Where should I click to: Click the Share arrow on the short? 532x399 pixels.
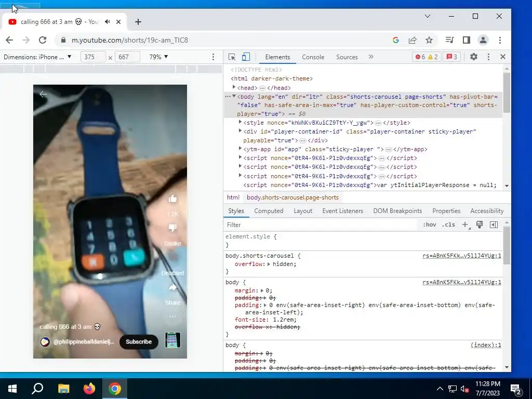coord(172,288)
